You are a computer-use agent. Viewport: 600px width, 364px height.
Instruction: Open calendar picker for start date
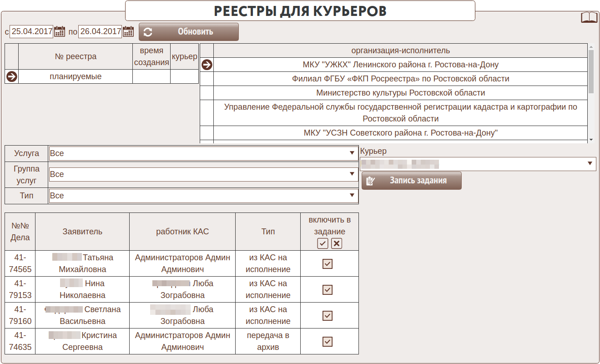pos(60,31)
